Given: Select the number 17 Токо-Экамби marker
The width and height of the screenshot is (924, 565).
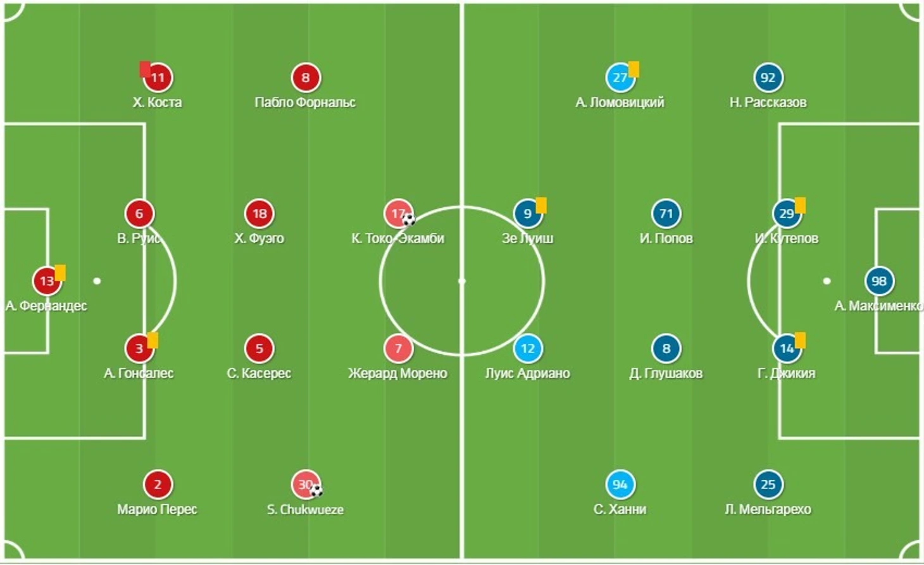Looking at the screenshot, I should [398, 214].
